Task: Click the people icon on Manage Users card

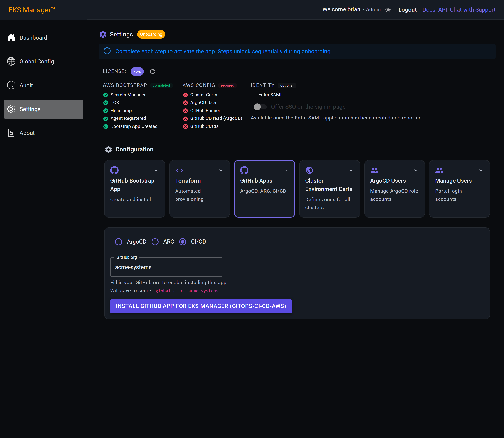Action: click(x=439, y=170)
